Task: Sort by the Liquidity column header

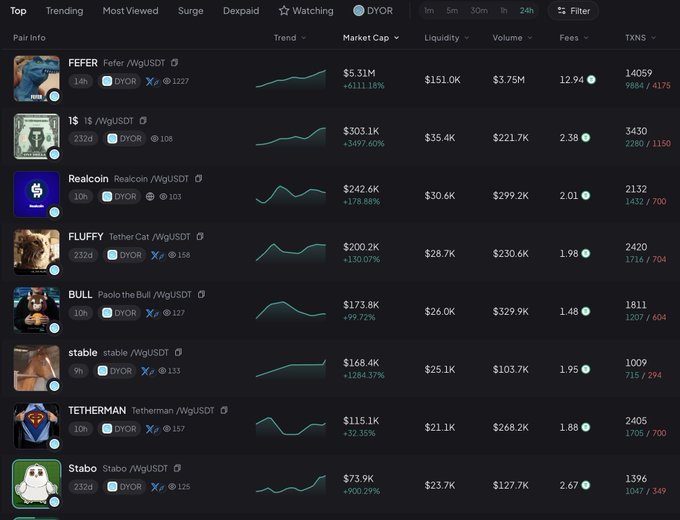Action: coord(447,38)
